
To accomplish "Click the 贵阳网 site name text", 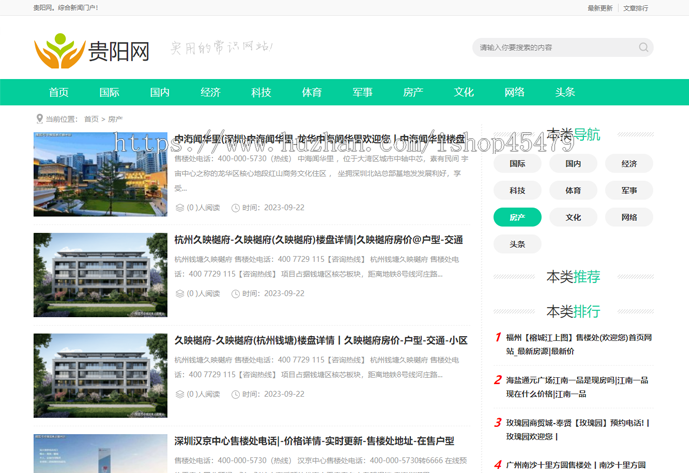I will pos(119,51).
